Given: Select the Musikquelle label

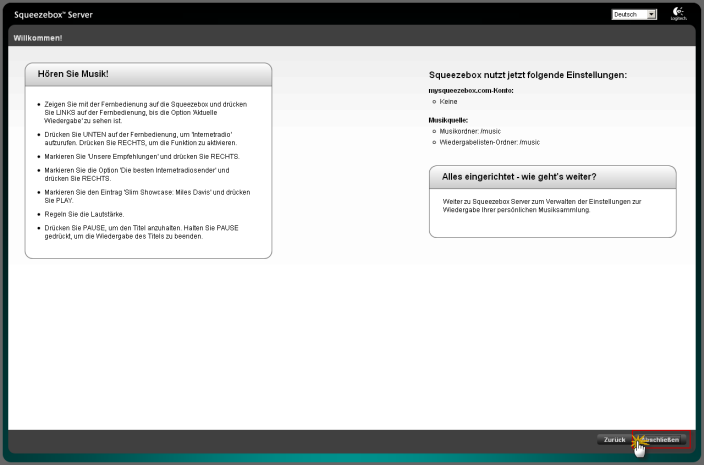Looking at the screenshot, I should (449, 120).
